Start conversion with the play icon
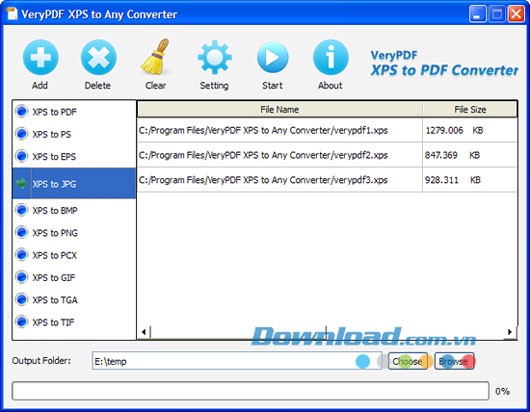The height and width of the screenshot is (412, 530). coord(272,57)
